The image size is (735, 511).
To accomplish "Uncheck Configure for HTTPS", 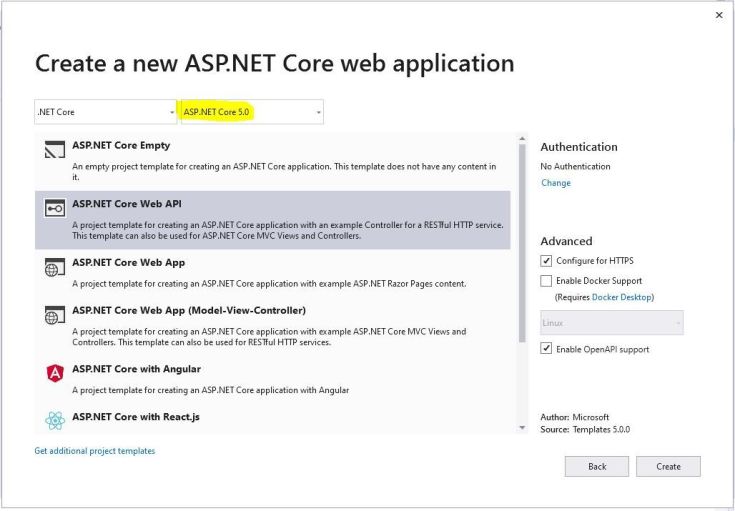I will point(546,261).
